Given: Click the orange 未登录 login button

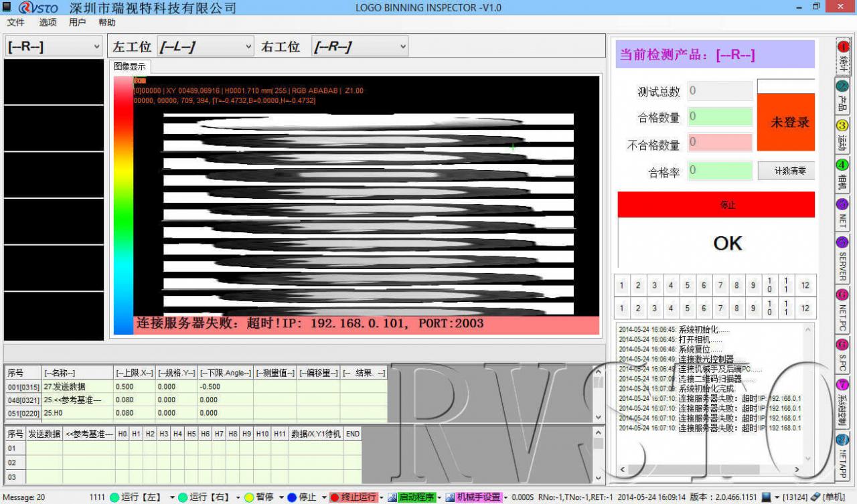Looking at the screenshot, I should click(786, 123).
